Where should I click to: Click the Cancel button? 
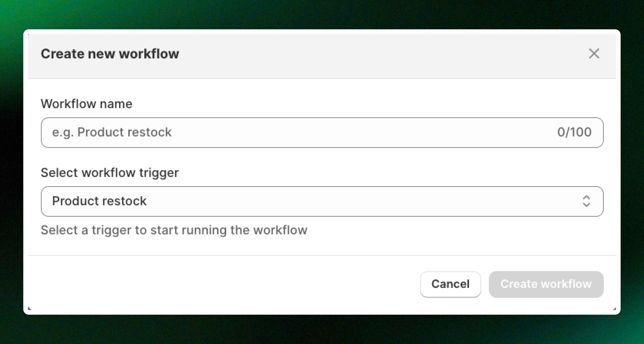(450, 284)
